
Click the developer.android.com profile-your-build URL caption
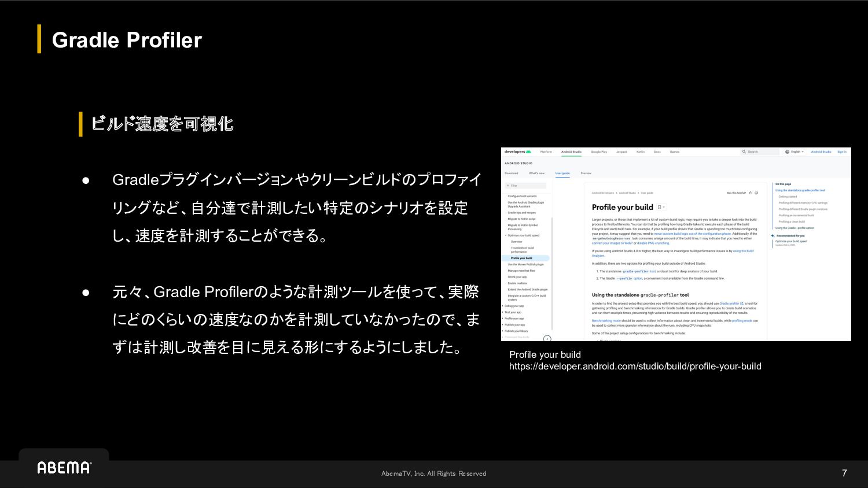(635, 366)
